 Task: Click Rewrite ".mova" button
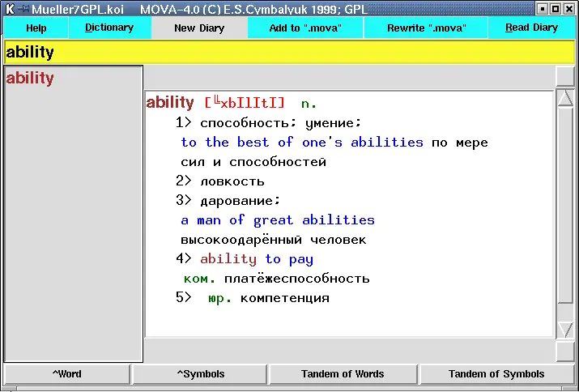tap(425, 28)
